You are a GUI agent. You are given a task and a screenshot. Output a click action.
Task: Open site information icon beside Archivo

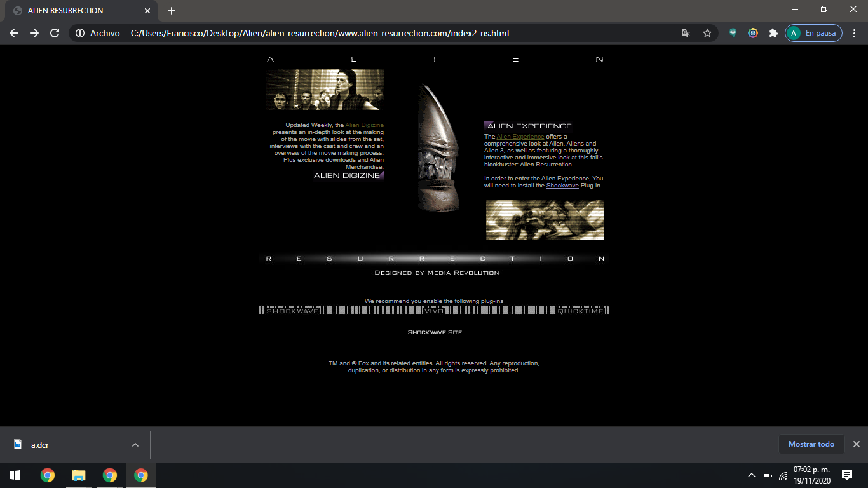point(80,33)
